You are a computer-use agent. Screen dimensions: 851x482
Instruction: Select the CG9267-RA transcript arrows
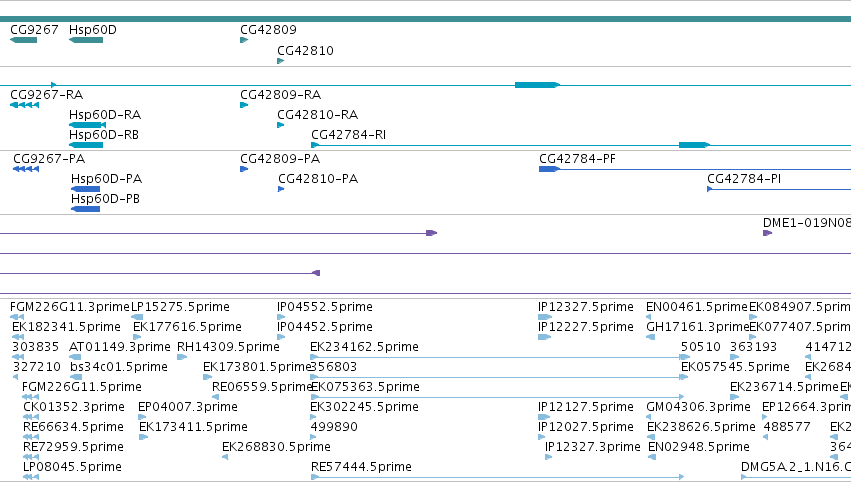click(x=24, y=105)
